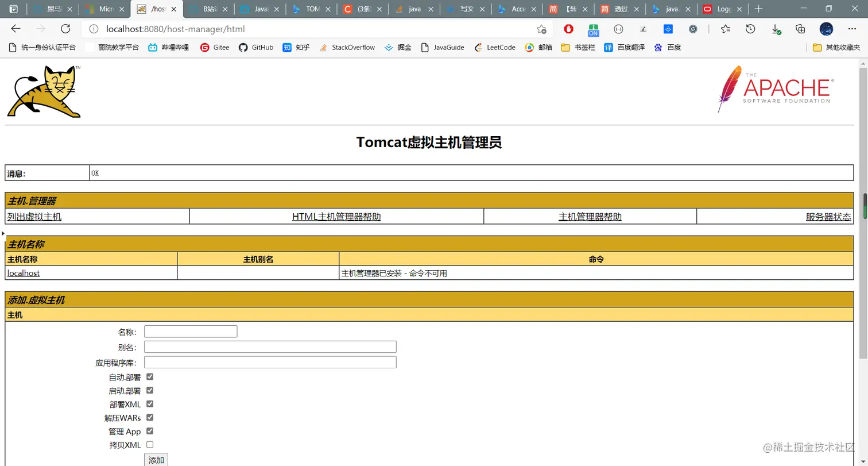Disable the 解压WARs checkbox
868x466 pixels.
tap(149, 417)
